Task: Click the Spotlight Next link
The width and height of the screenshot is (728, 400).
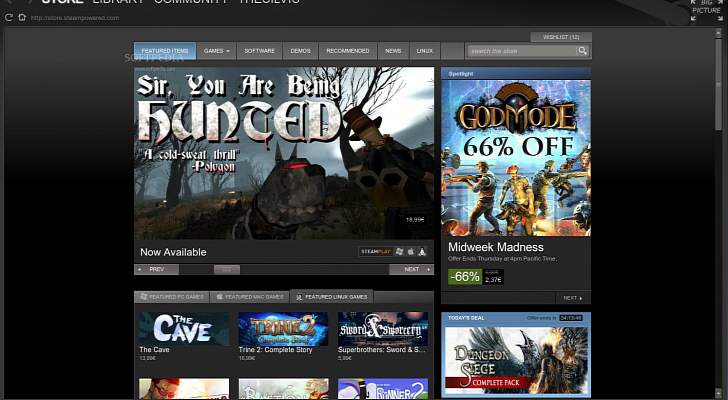Action: coord(571,298)
